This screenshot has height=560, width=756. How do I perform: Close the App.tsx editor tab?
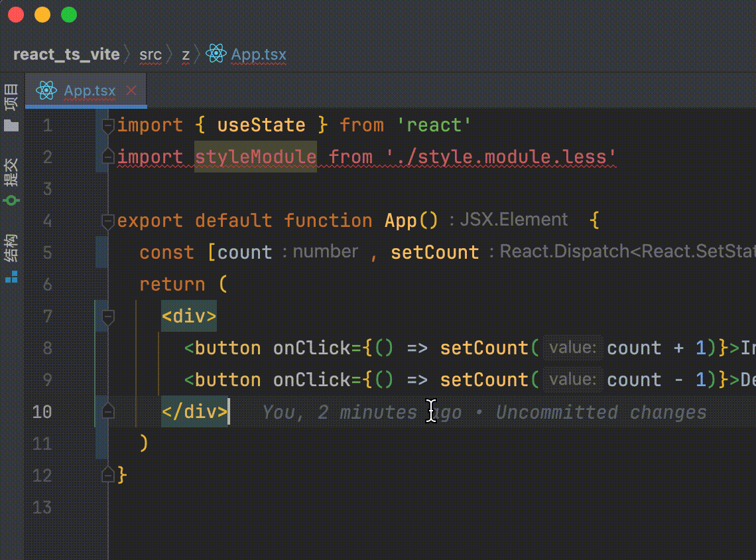(x=131, y=91)
